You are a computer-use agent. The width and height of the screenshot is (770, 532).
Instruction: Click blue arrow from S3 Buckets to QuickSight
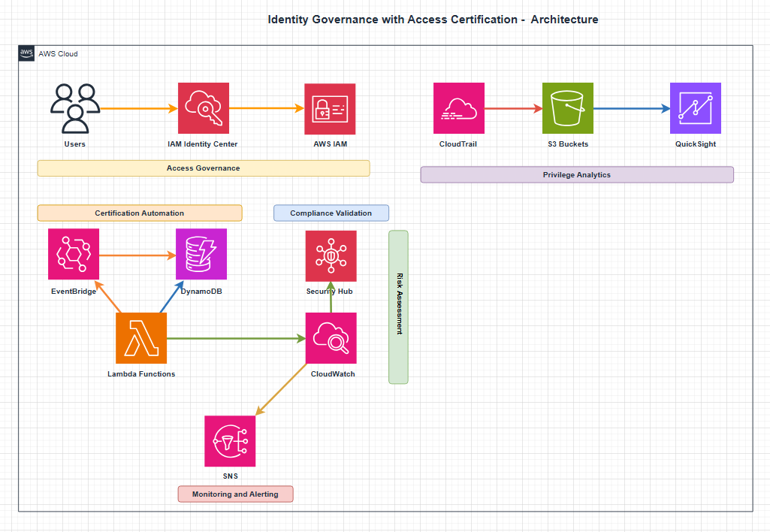[632, 108]
